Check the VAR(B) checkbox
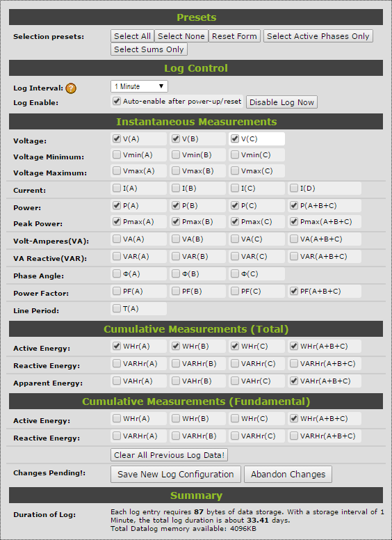Image resolution: width=392 pixels, height=540 pixels. (176, 256)
